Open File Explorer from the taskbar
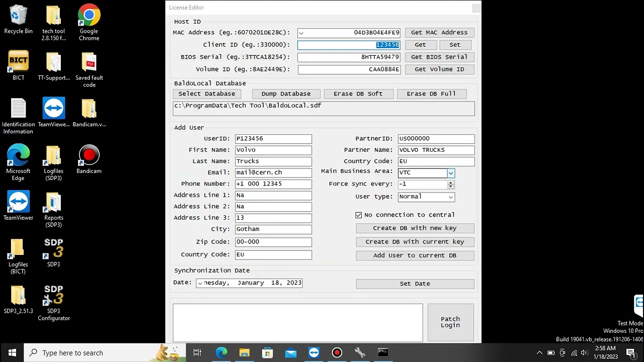The height and width of the screenshot is (362, 644). (x=245, y=352)
